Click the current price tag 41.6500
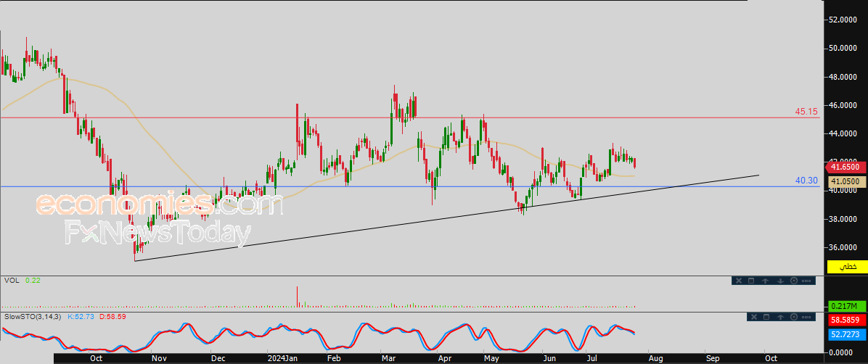868x364 pixels. tap(846, 167)
